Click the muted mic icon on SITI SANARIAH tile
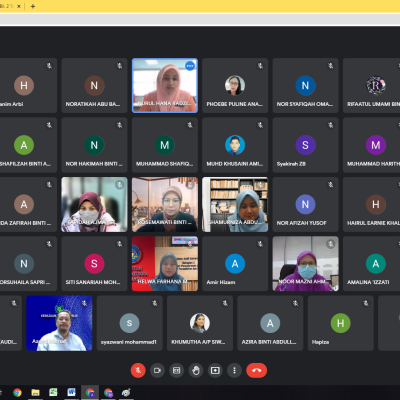 point(120,244)
